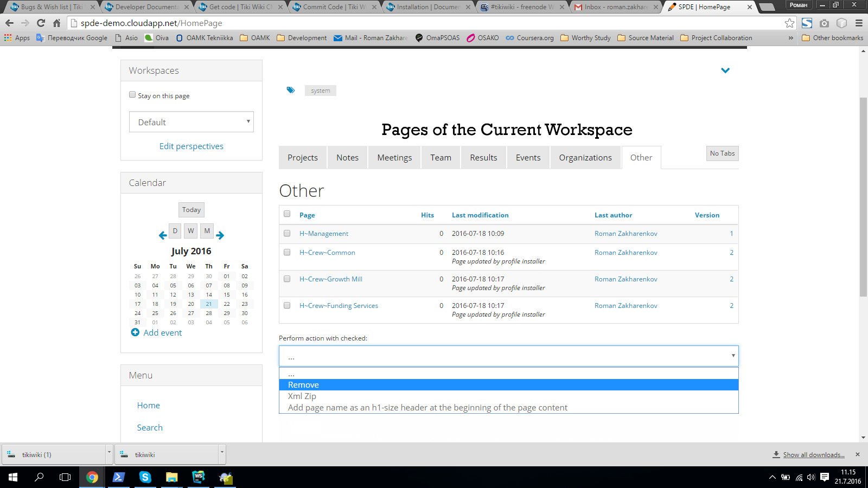Open the browser home page icon
The image size is (868, 488).
(x=56, y=23)
